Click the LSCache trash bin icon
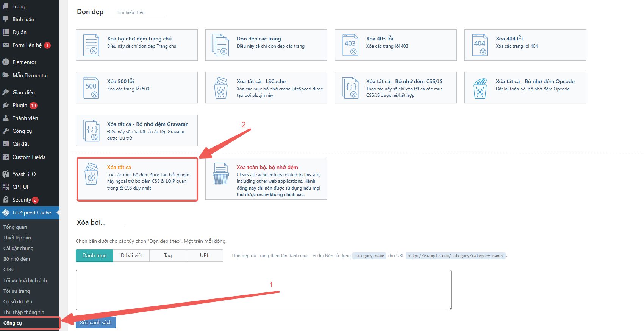Screen dimensions: 644x331 [x=221, y=88]
